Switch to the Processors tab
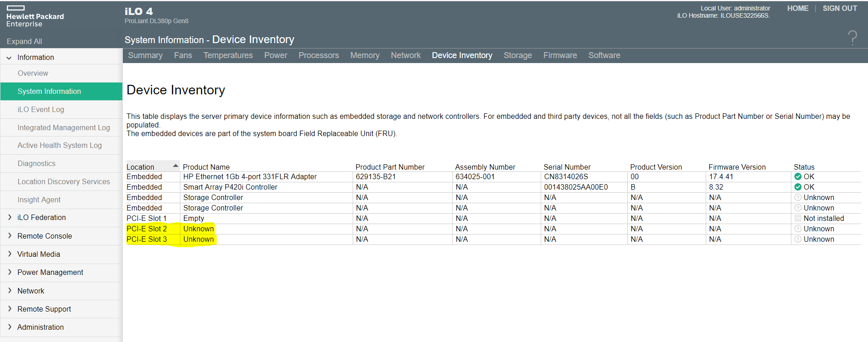This screenshot has width=868, height=342. 319,55
